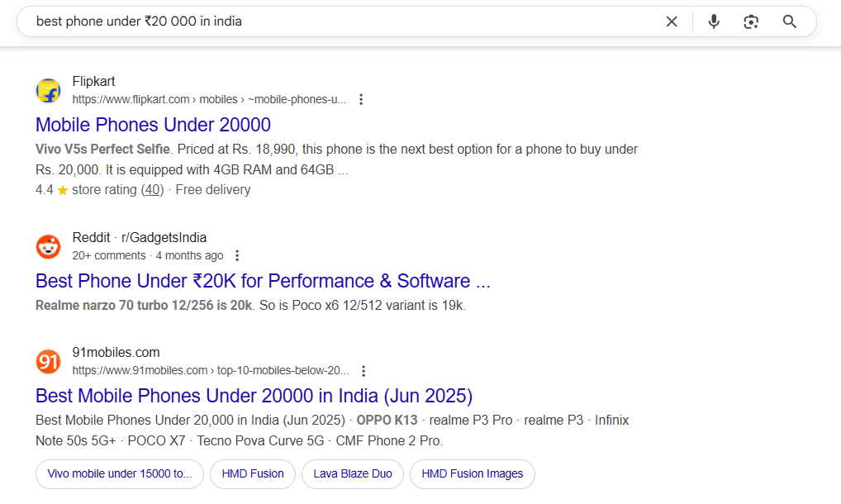Click the store rating count (40) link

[152, 190]
